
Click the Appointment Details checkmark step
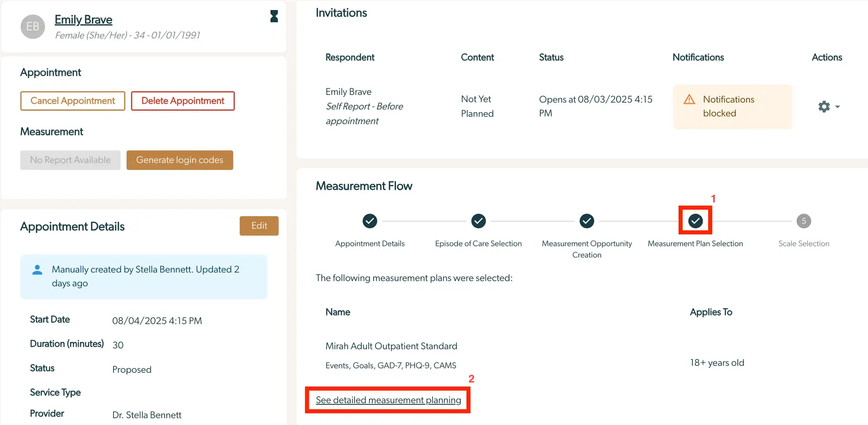(370, 221)
